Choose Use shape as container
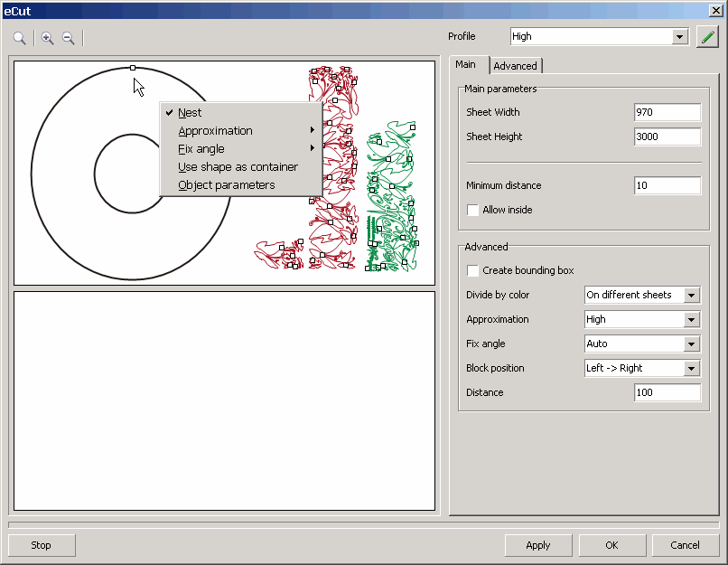The height and width of the screenshot is (565, 728). coord(238,167)
